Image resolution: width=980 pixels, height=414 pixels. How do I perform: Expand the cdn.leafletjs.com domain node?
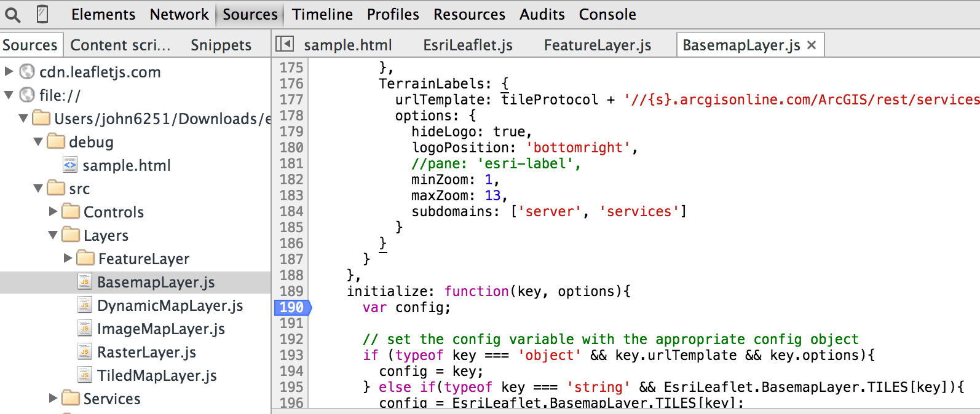pyautogui.click(x=9, y=71)
